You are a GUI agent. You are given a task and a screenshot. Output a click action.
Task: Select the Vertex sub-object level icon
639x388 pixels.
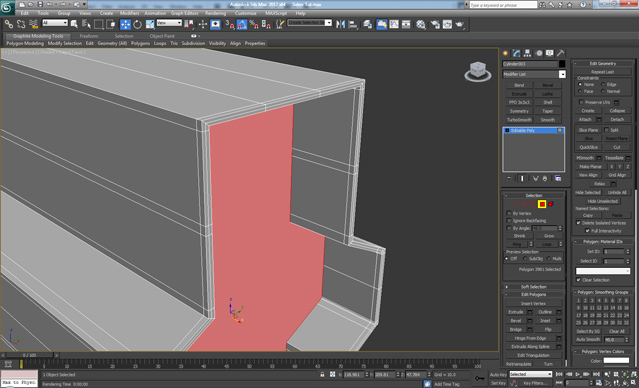tap(515, 204)
